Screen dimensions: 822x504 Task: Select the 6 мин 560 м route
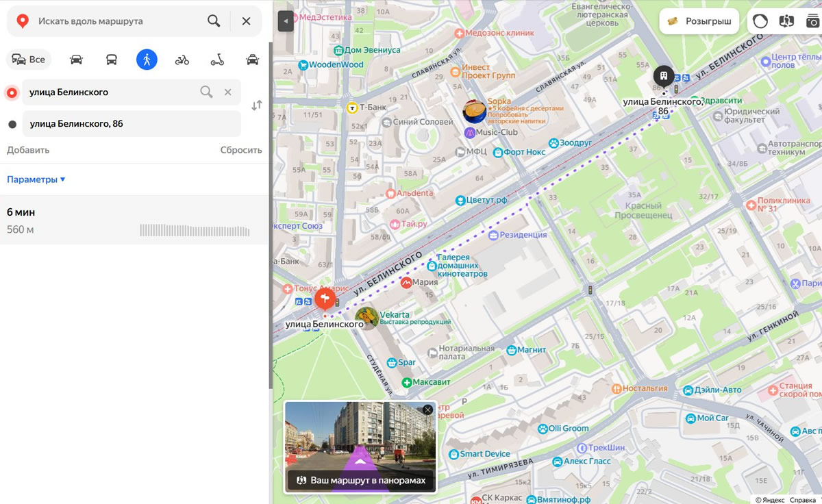(134, 220)
